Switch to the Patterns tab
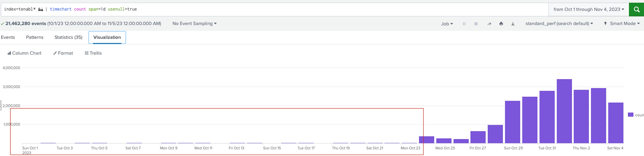 (35, 37)
